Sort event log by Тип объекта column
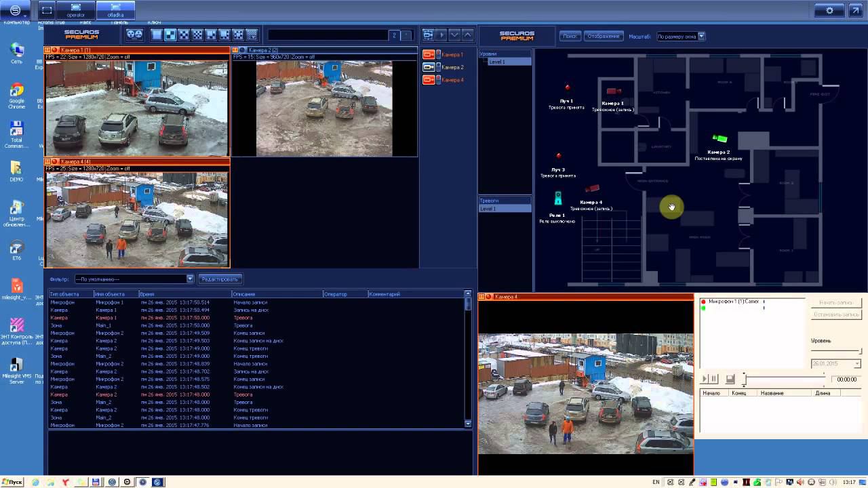868x488 pixels. coord(71,294)
